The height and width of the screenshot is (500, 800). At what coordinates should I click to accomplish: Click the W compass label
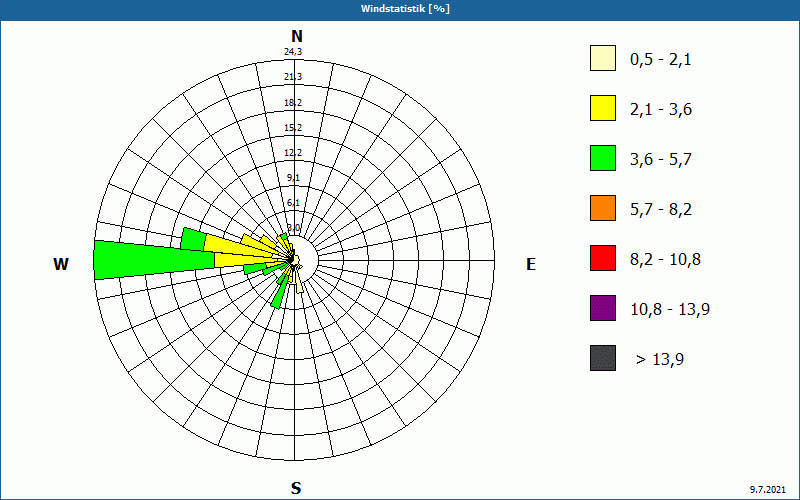point(61,264)
